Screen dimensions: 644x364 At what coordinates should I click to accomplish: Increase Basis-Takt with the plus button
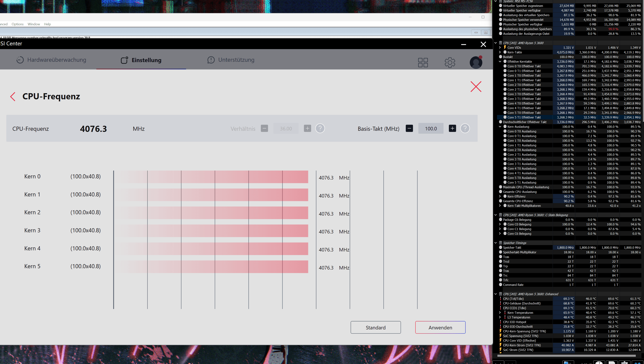[452, 128]
